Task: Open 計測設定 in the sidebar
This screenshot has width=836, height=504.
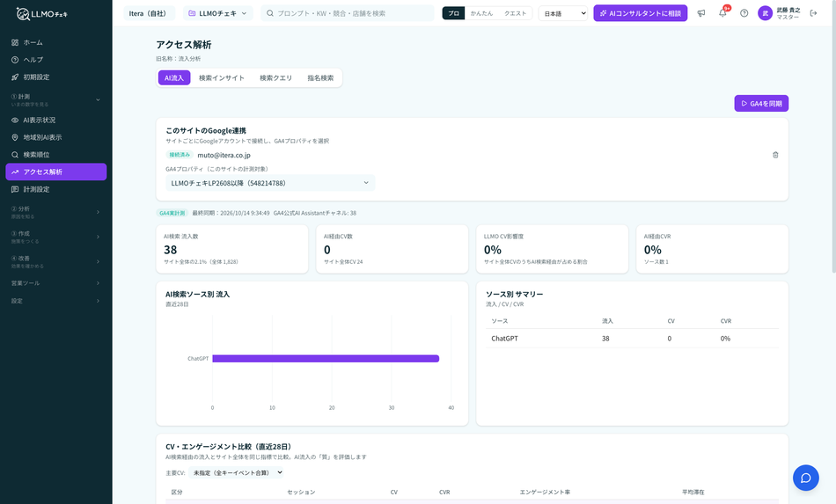Action: (56, 189)
